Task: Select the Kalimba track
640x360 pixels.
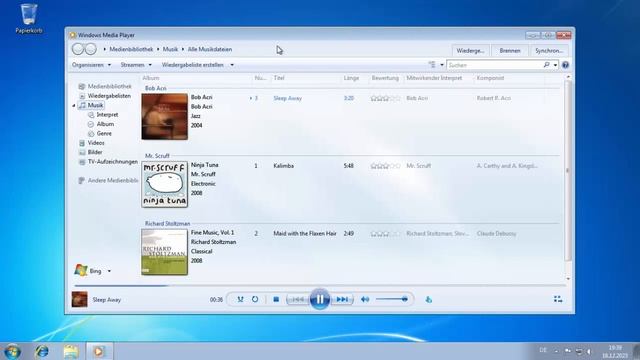Action: (283, 166)
